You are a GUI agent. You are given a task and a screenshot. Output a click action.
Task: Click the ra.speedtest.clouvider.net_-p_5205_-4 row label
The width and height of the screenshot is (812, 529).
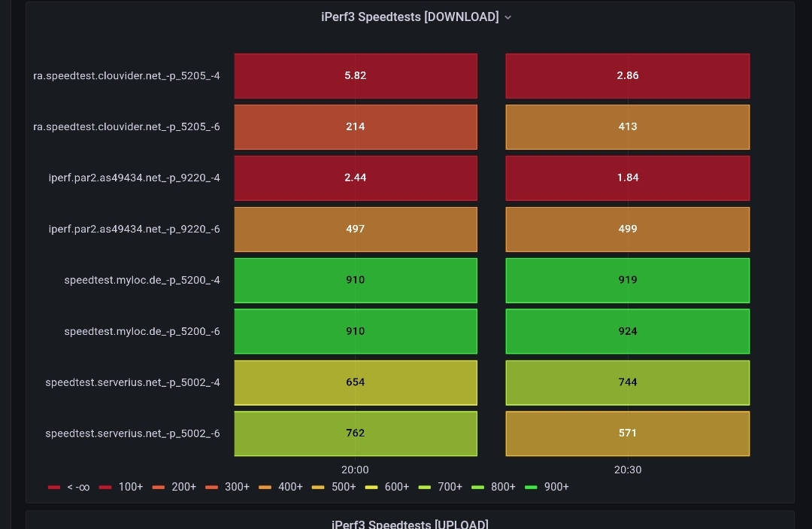point(126,76)
